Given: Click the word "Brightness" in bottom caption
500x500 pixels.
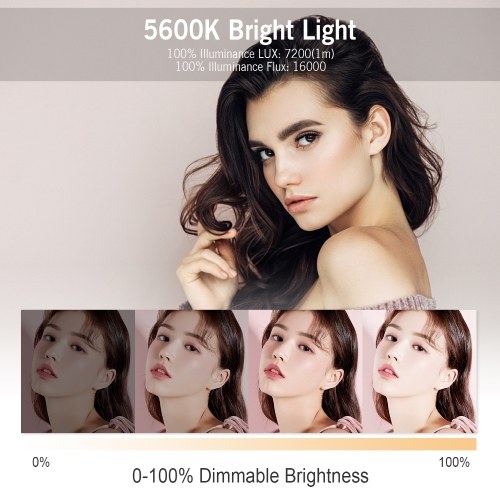Looking at the screenshot, I should tap(326, 476).
